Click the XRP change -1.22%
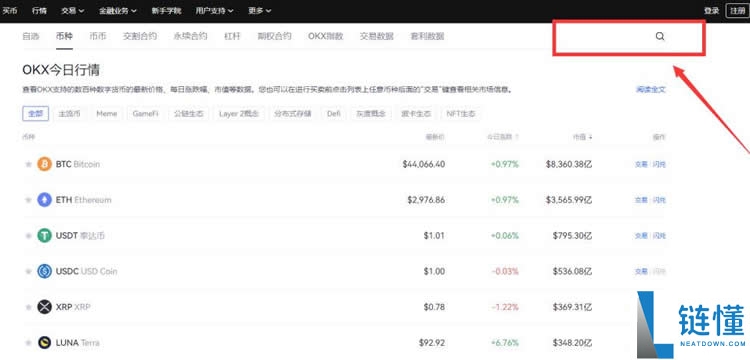This screenshot has height=360, width=750. tap(506, 307)
